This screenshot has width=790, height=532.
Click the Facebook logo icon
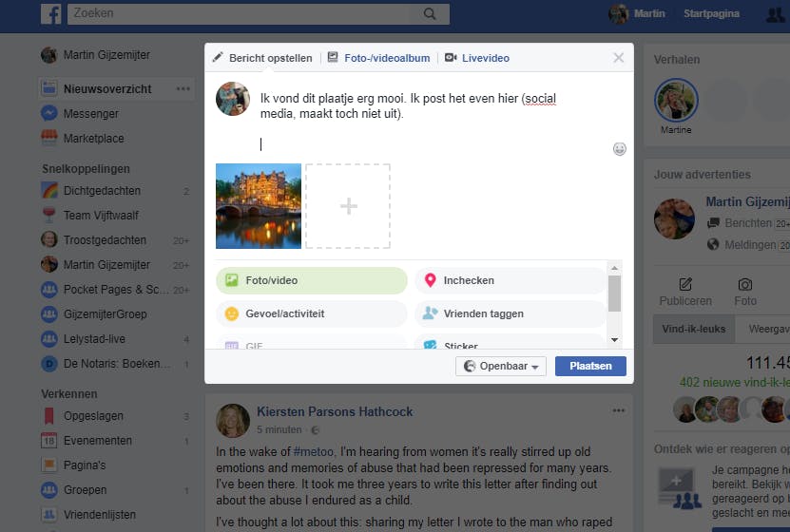tap(51, 14)
